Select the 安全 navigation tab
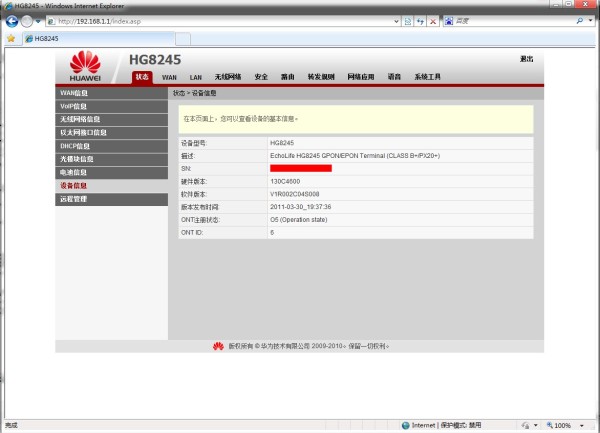The height and width of the screenshot is (433, 600). coord(261,76)
